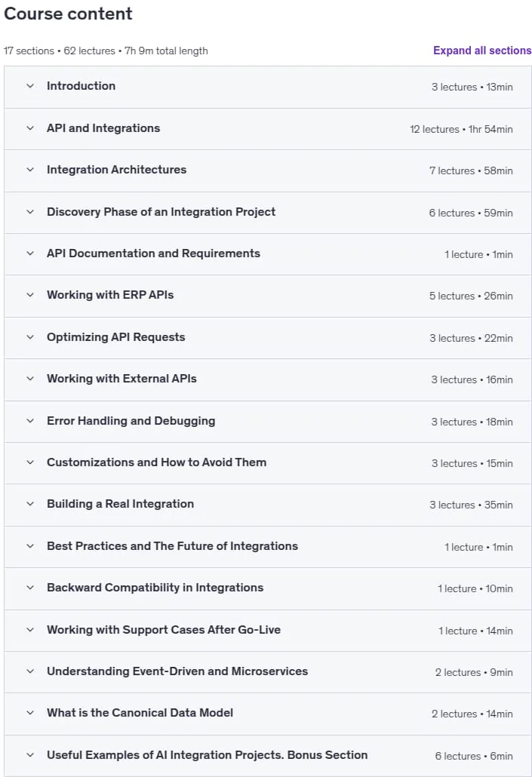Expand the API Documentation and Requirements chevron
This screenshot has width=532, height=777.
pos(30,253)
